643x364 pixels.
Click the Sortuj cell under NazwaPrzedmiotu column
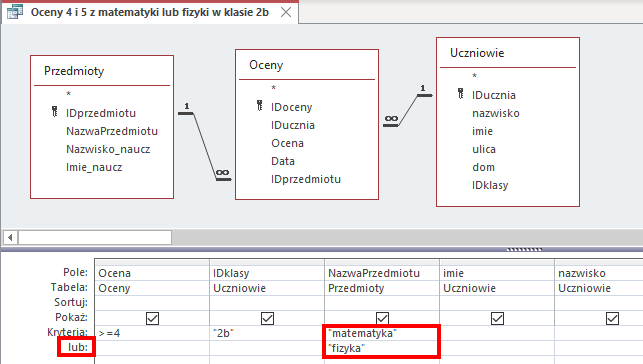(382, 303)
